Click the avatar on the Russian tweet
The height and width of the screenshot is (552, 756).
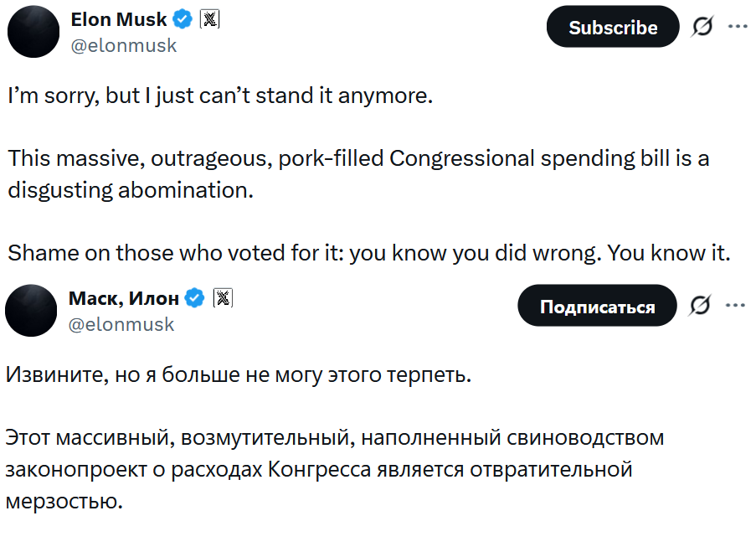pos(31,310)
